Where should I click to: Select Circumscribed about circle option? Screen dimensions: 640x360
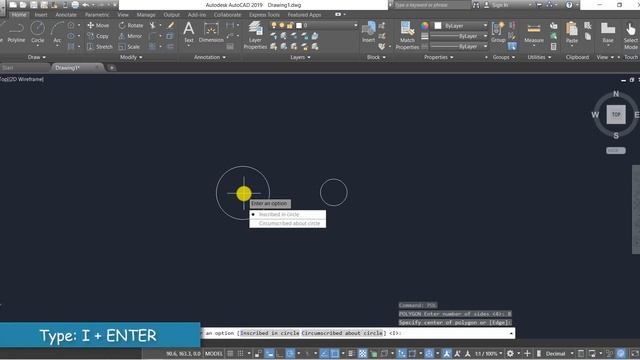(288, 223)
